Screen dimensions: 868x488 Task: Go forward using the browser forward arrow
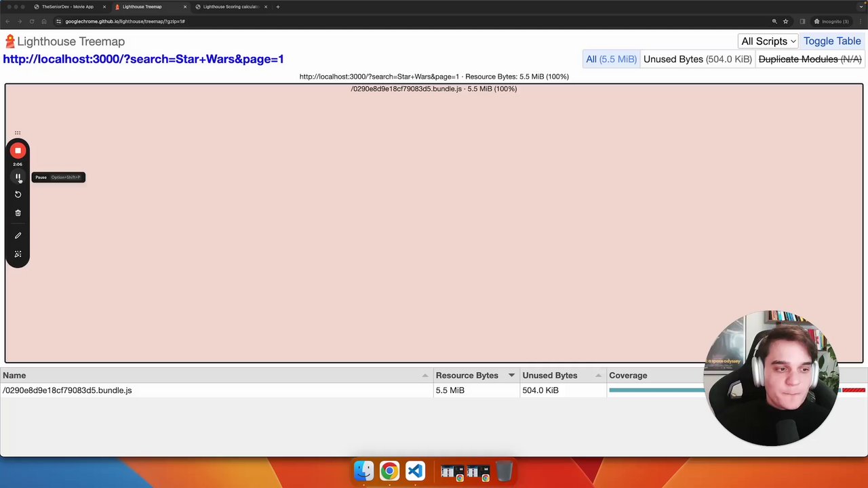20,21
